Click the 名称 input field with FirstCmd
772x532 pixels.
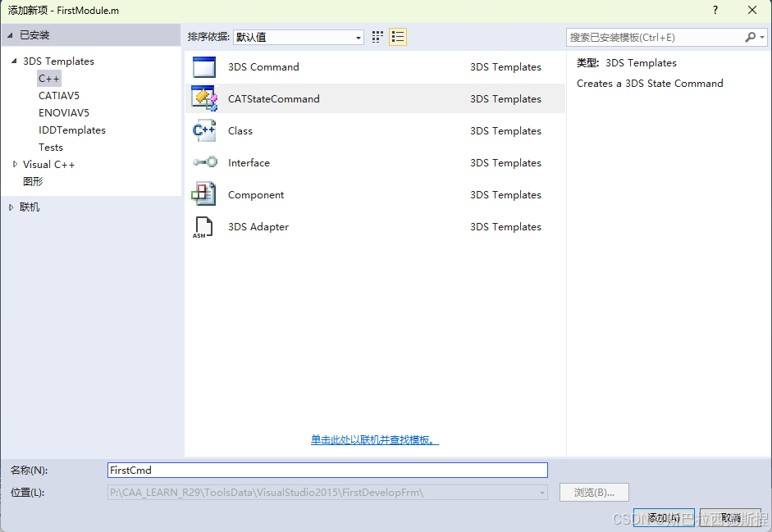[x=327, y=470]
